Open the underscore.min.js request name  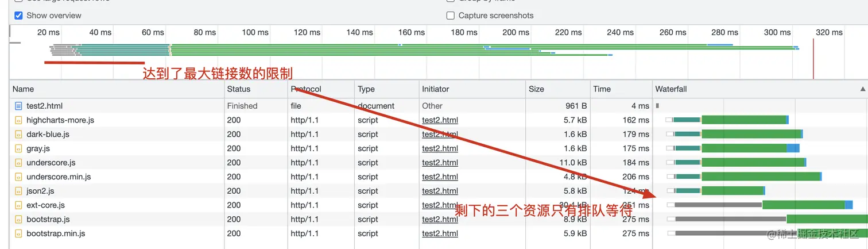tap(59, 177)
